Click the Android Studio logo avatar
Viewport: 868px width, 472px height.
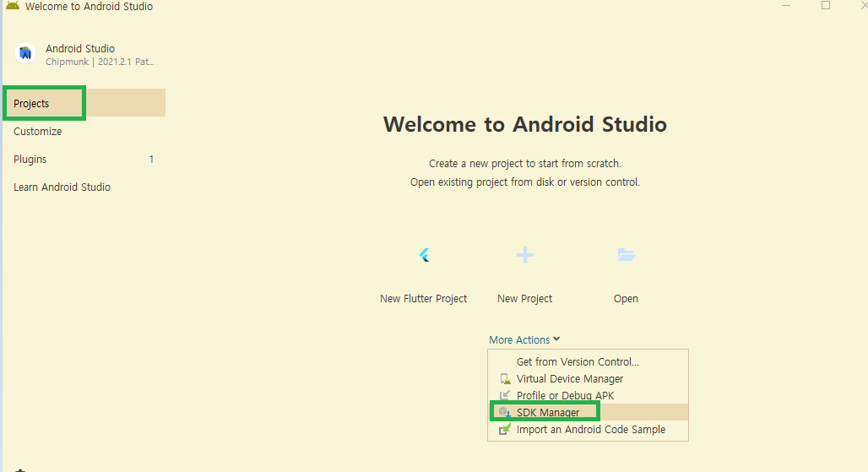click(25, 53)
